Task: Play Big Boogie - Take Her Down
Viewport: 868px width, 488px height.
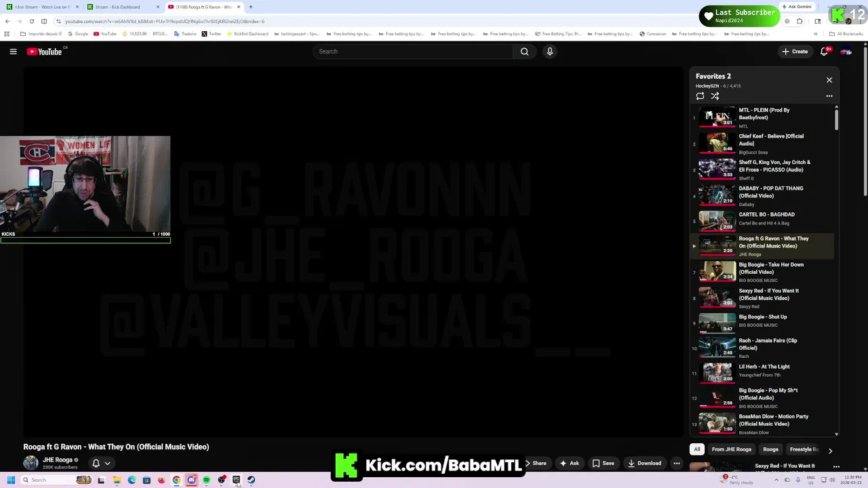Action: click(x=763, y=272)
